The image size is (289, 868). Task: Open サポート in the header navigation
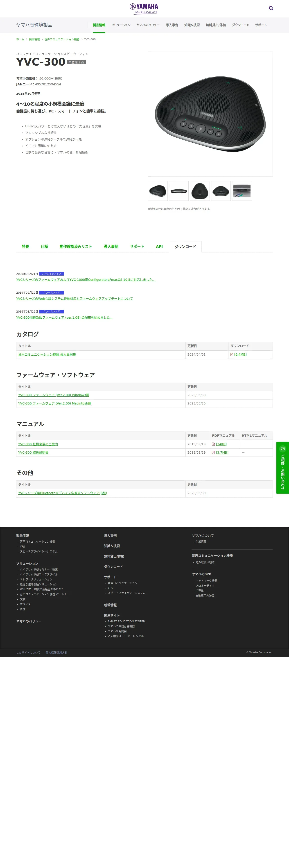[261, 25]
